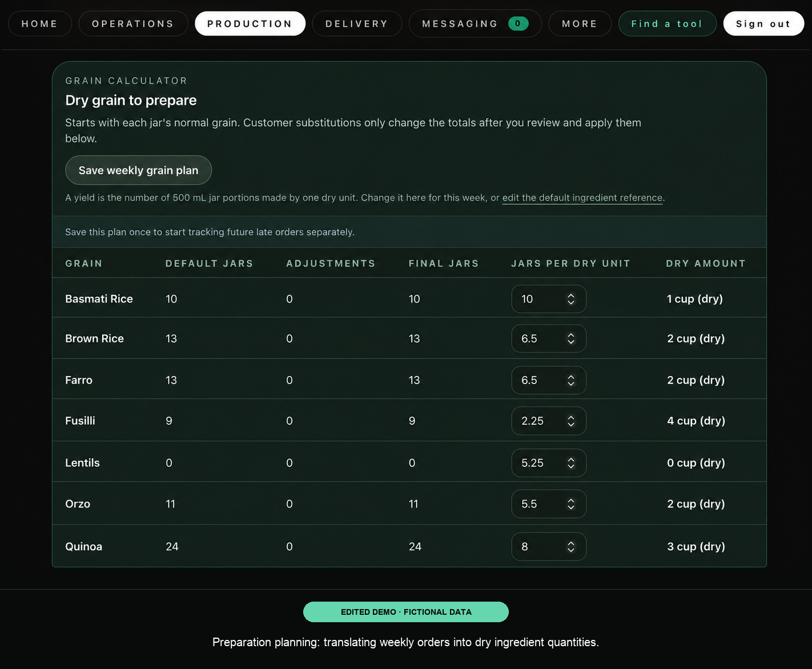Focus the Quinoa yield field showing 8
The image size is (812, 669).
tap(549, 547)
